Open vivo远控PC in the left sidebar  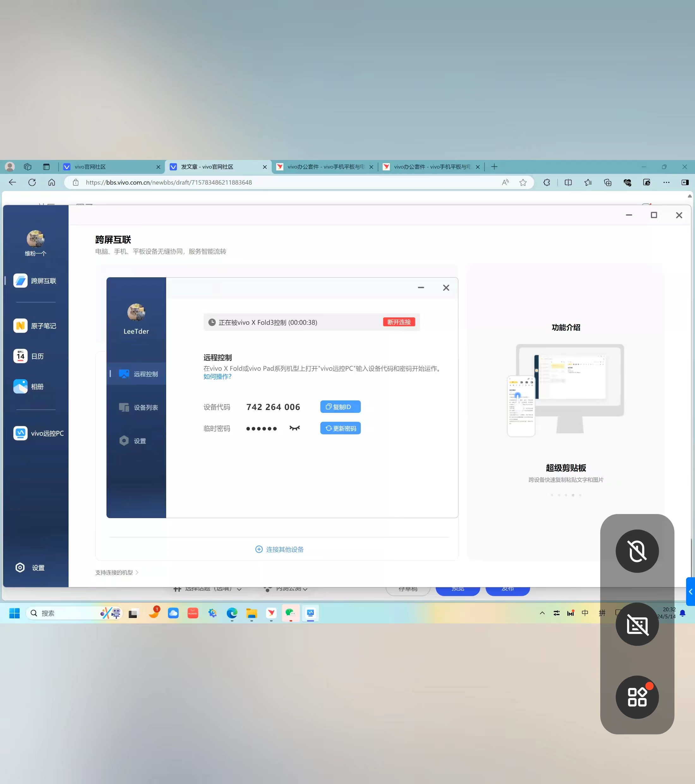(x=38, y=433)
